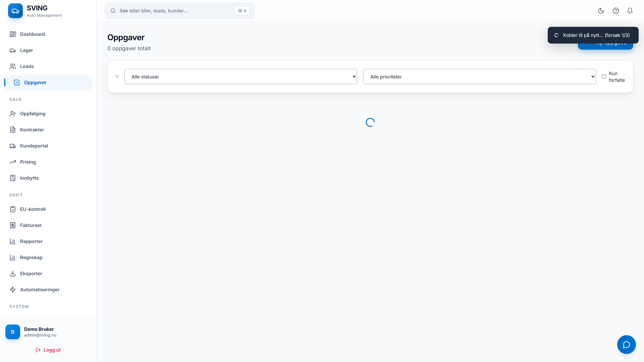Click the '0 oppgaver totalt' text

(129, 48)
